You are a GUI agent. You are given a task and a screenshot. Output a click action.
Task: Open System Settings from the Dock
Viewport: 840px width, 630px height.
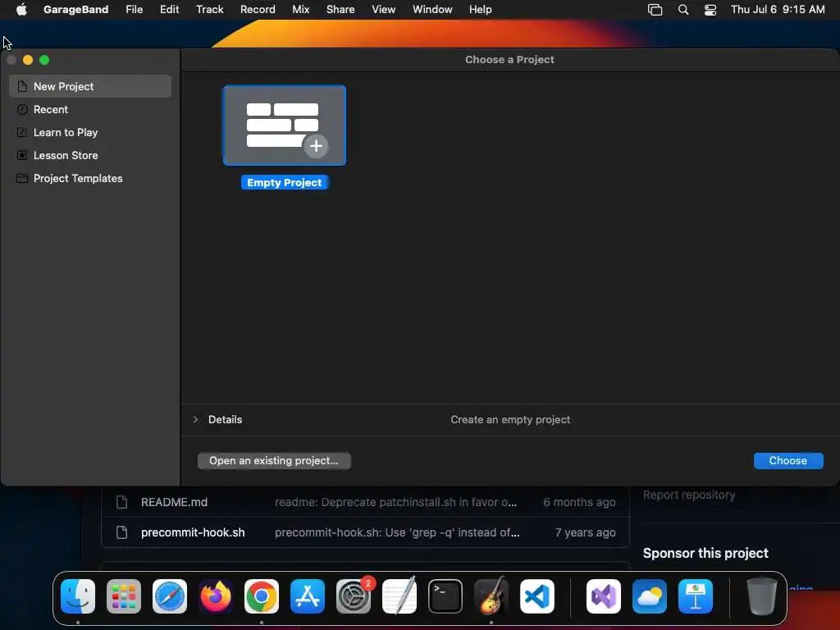click(354, 596)
